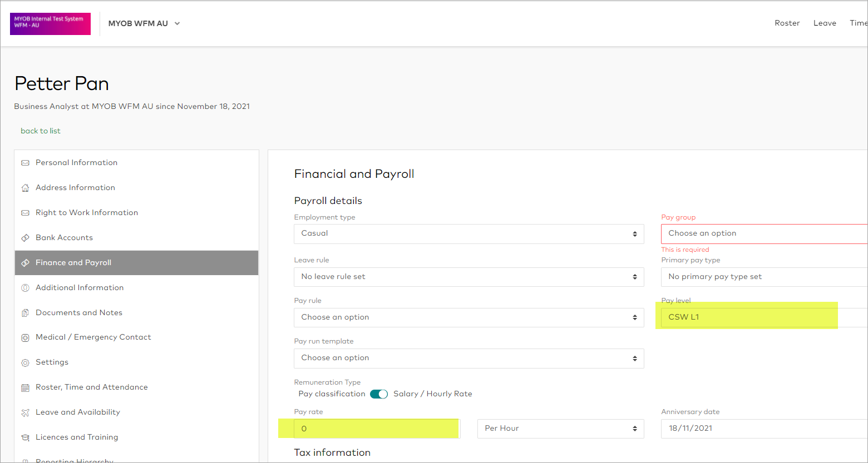
Task: Open the Roster menu in top navigation
Action: click(x=787, y=23)
